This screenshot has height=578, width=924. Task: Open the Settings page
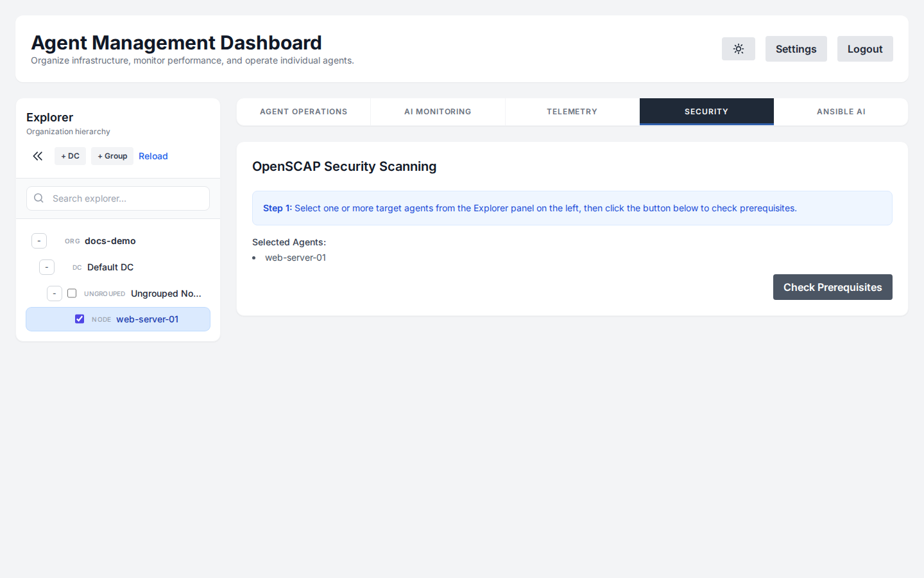click(x=796, y=49)
